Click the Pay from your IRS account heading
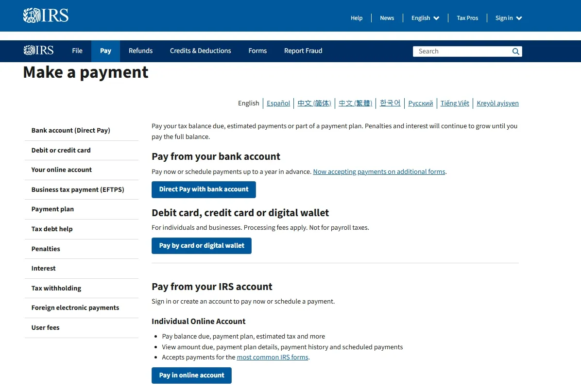 click(212, 287)
